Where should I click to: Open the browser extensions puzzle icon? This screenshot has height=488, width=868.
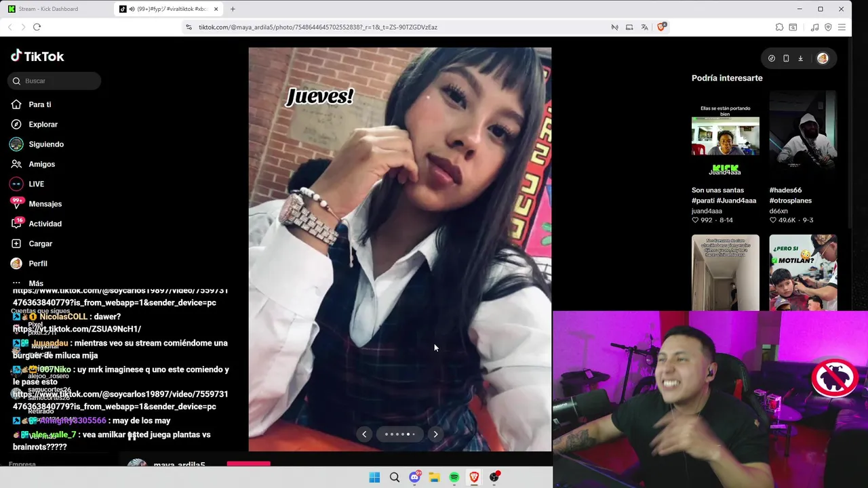pyautogui.click(x=779, y=27)
